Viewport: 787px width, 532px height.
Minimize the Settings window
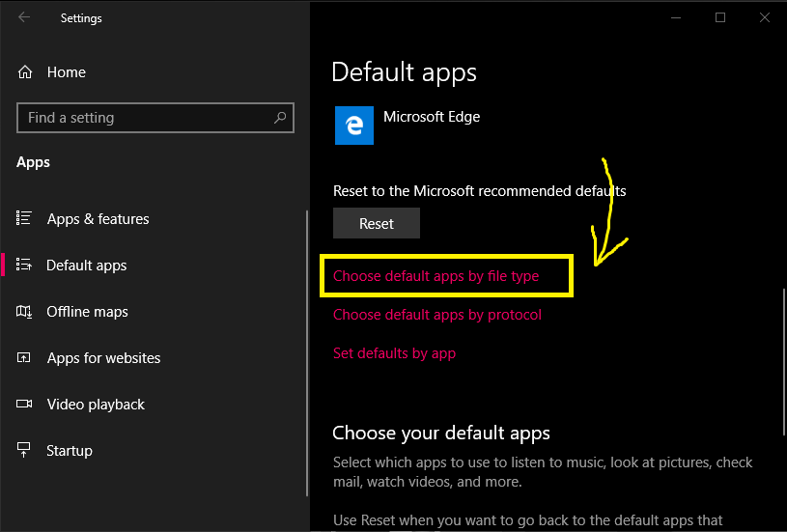tap(676, 17)
